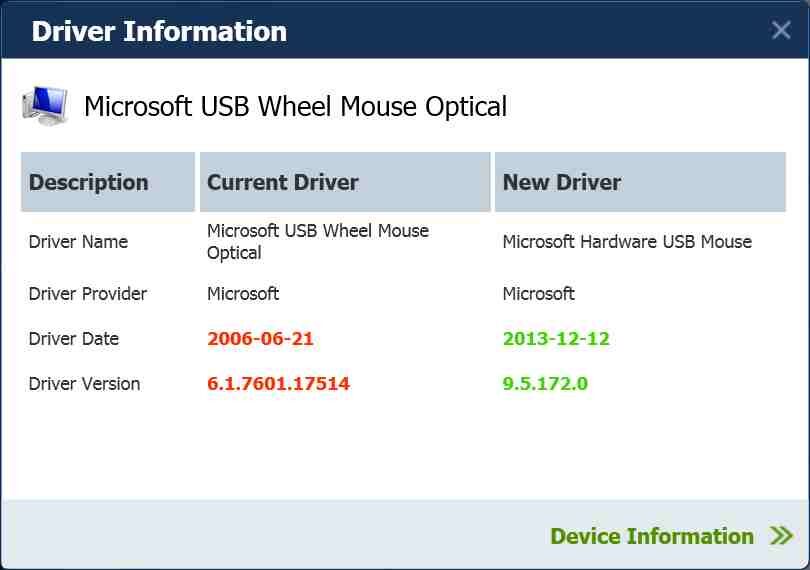Click the Microsoft Hardware USB Mouse name
The width and height of the screenshot is (810, 570).
pyautogui.click(x=627, y=242)
